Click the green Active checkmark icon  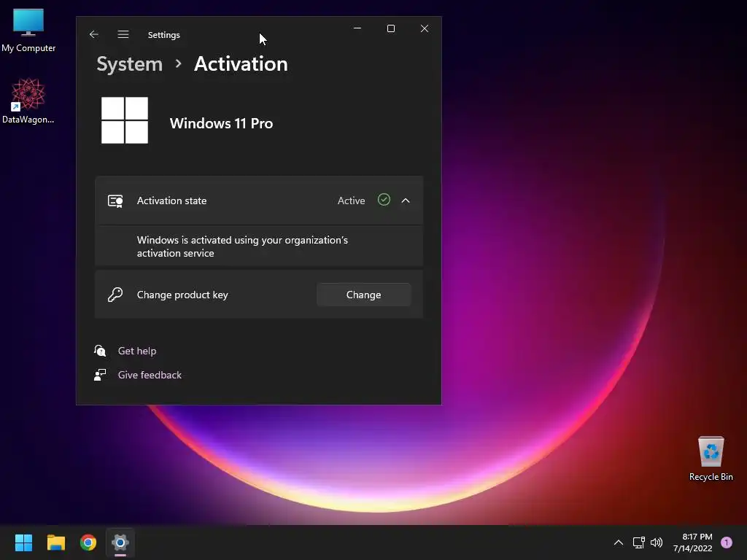tap(384, 200)
